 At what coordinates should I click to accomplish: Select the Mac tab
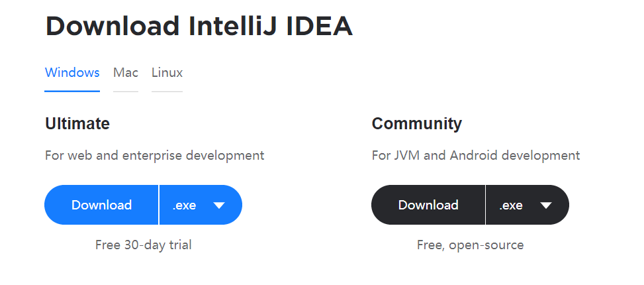126,73
